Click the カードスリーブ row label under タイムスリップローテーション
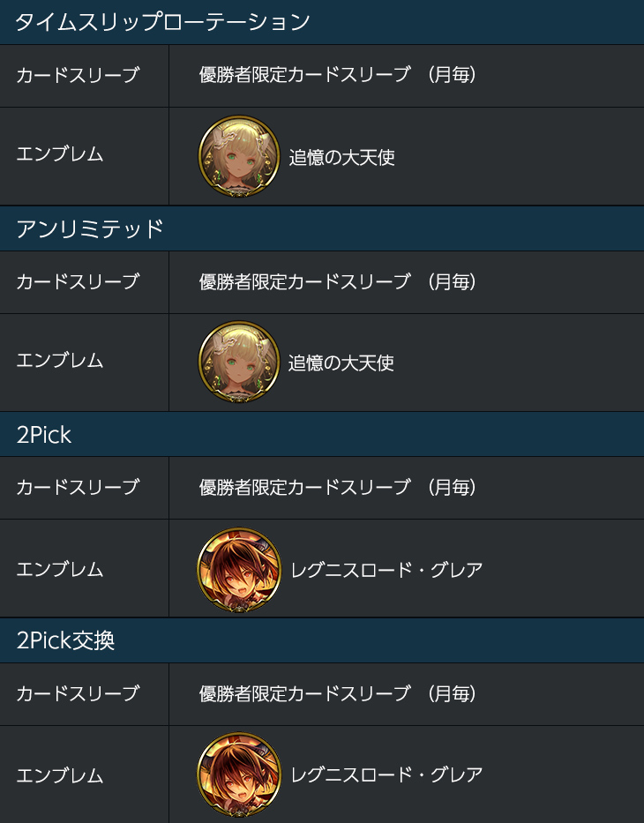The height and width of the screenshot is (823, 644). click(x=78, y=75)
